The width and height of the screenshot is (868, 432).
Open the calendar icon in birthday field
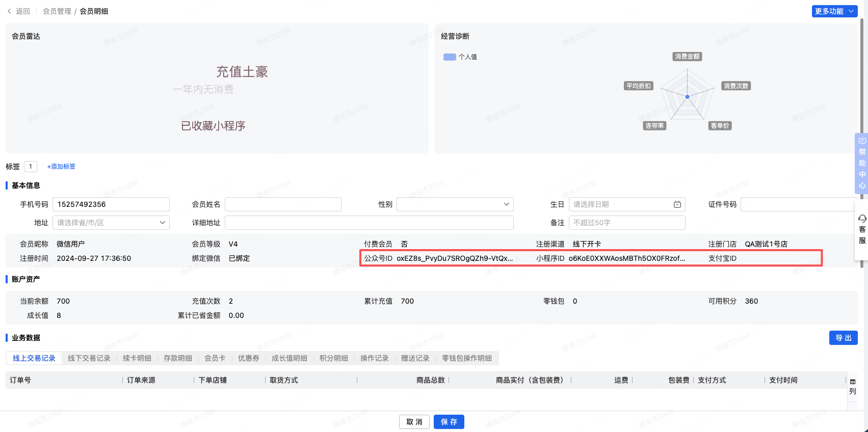(x=677, y=204)
